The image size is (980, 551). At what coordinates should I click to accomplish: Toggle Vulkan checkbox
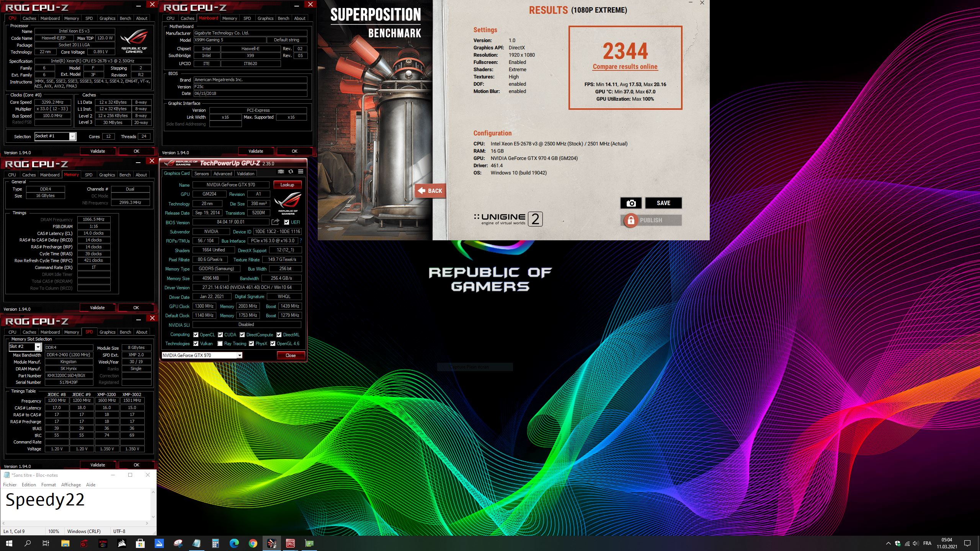(x=196, y=344)
